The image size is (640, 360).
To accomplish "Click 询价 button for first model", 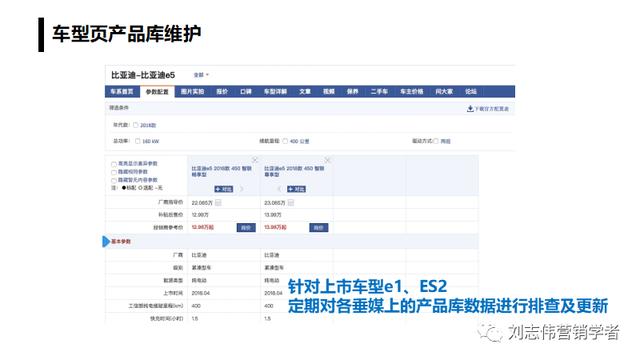I will (x=246, y=227).
